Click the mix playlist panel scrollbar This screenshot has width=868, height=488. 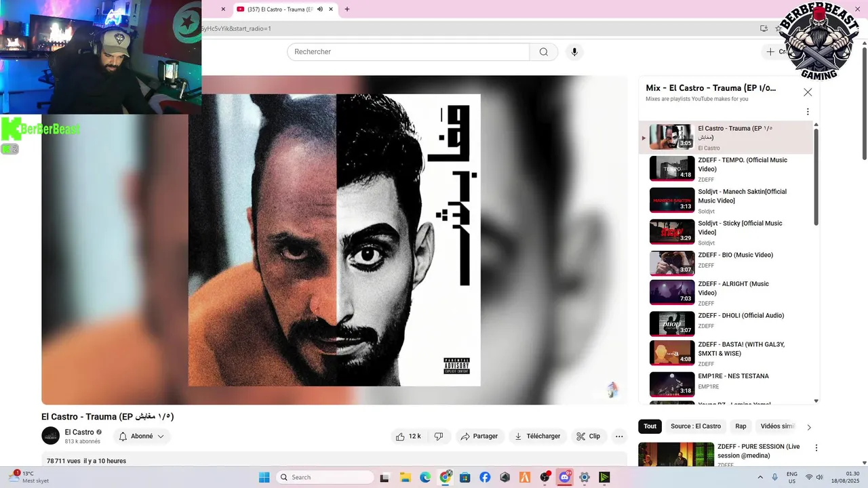[816, 178]
